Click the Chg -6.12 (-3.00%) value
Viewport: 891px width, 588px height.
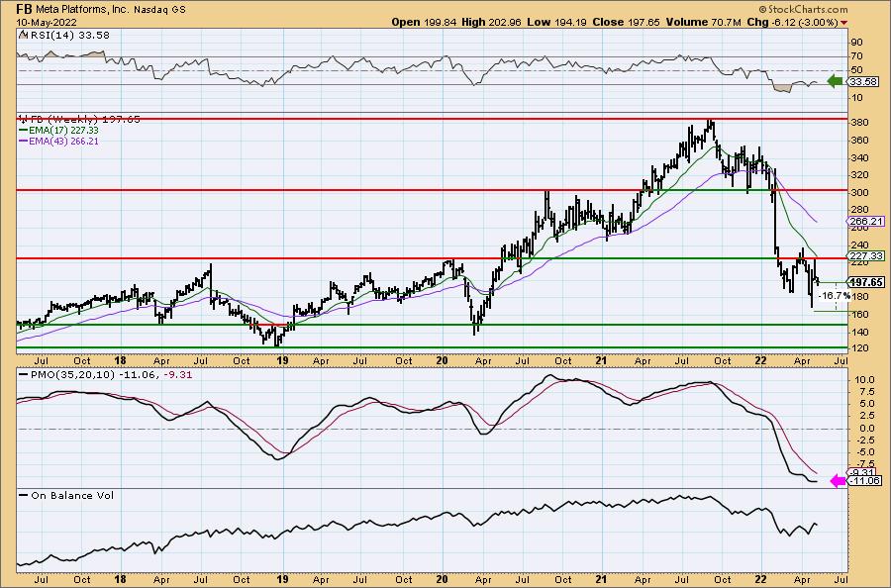pyautogui.click(x=793, y=22)
